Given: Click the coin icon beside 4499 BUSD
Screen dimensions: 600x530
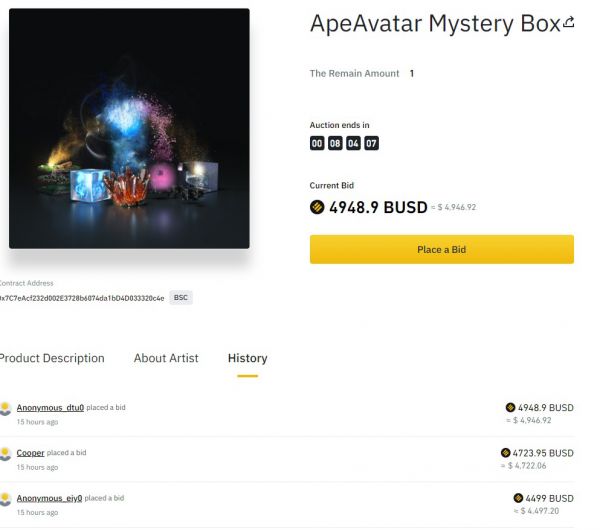Looking at the screenshot, I should tap(518, 498).
